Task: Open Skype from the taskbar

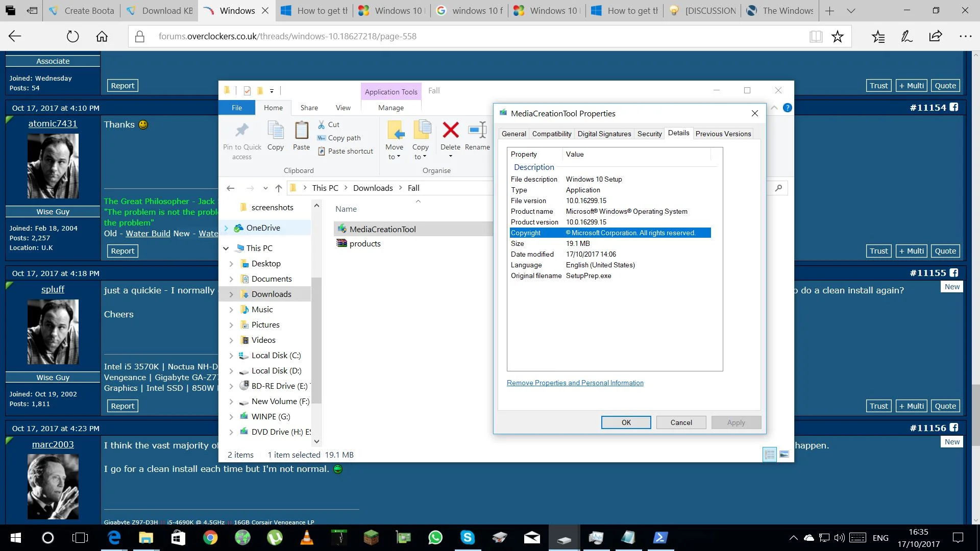Action: 468,537
